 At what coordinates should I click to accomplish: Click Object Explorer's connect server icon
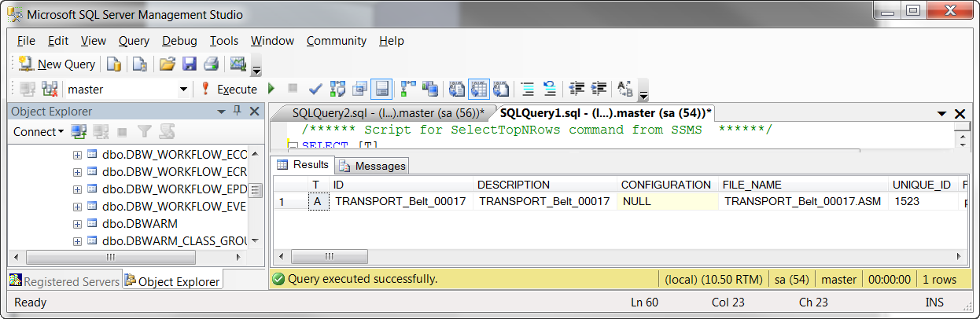point(79,132)
